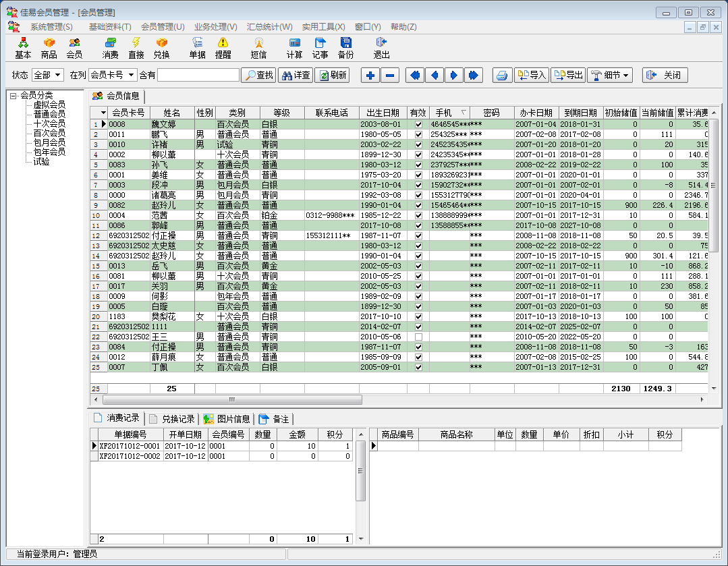Uncheck the 有效 box for member 丁佩

click(418, 367)
